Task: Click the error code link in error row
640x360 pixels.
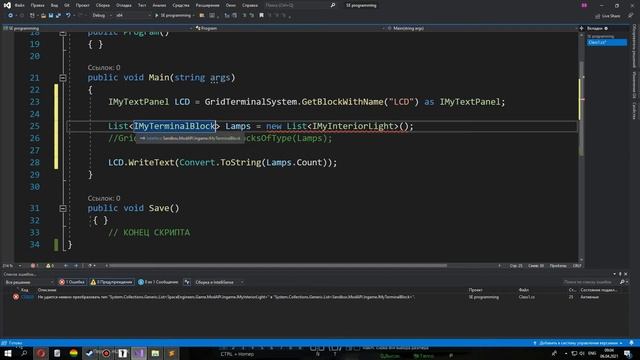Action: (x=27, y=297)
